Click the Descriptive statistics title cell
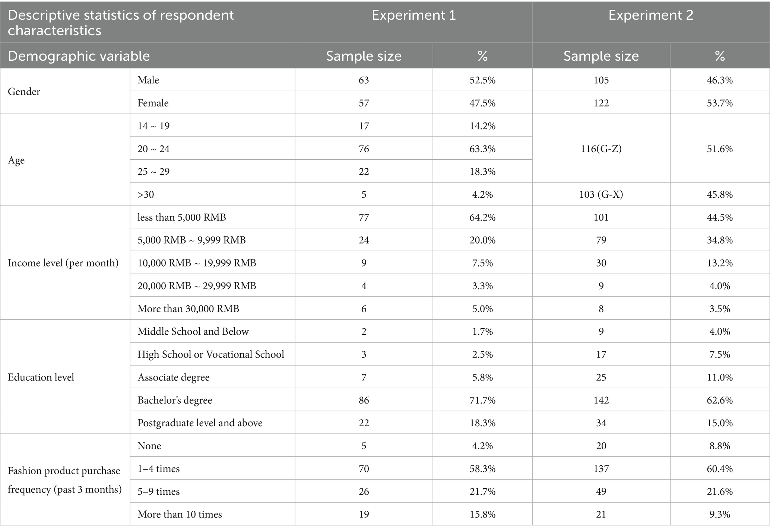The height and width of the screenshot is (532, 770). click(121, 23)
